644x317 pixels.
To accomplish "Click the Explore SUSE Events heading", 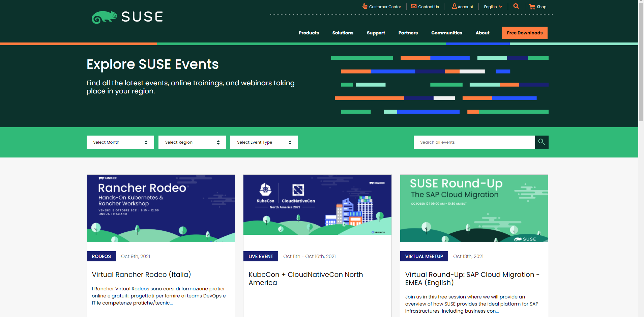I will [152, 64].
